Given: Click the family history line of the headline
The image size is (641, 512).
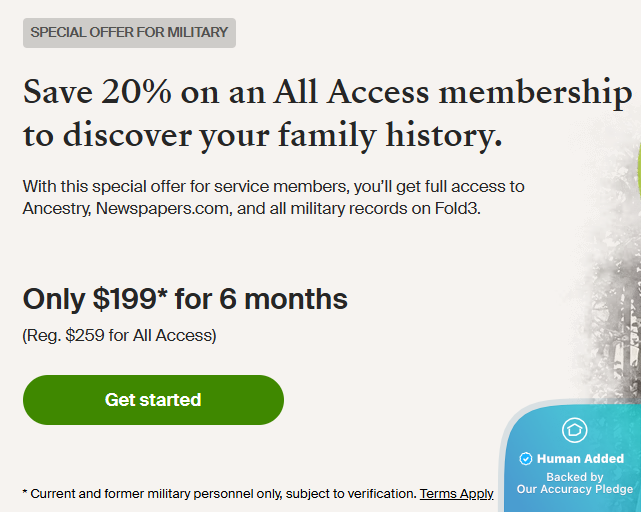Looking at the screenshot, I should [x=263, y=135].
